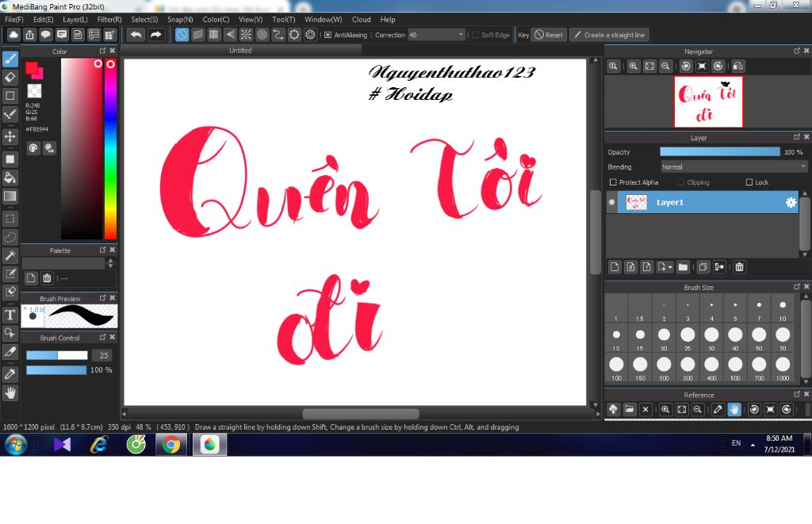Screen dimensions: 812x524
Task: Select the transparent color swatch
Action: pyautogui.click(x=34, y=90)
